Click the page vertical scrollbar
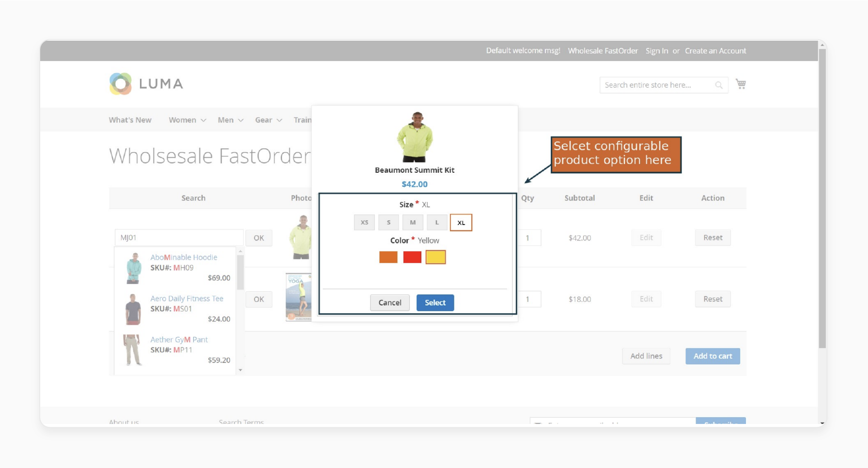 point(822,198)
